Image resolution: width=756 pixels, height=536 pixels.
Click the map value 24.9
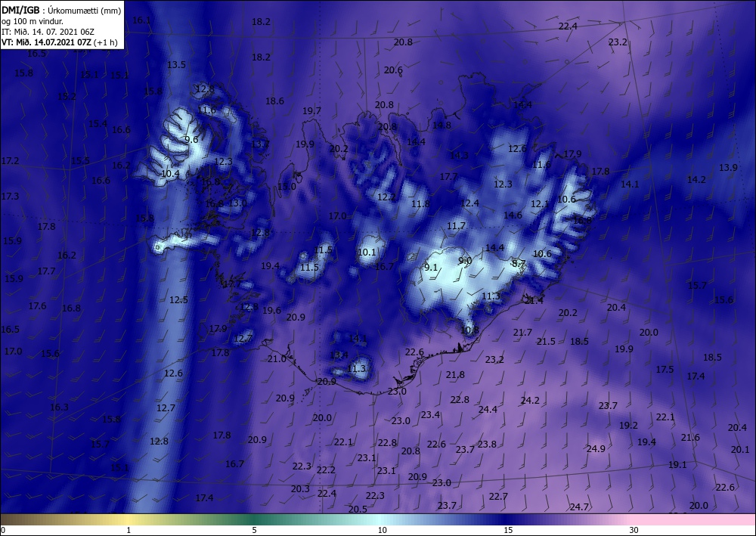596,449
